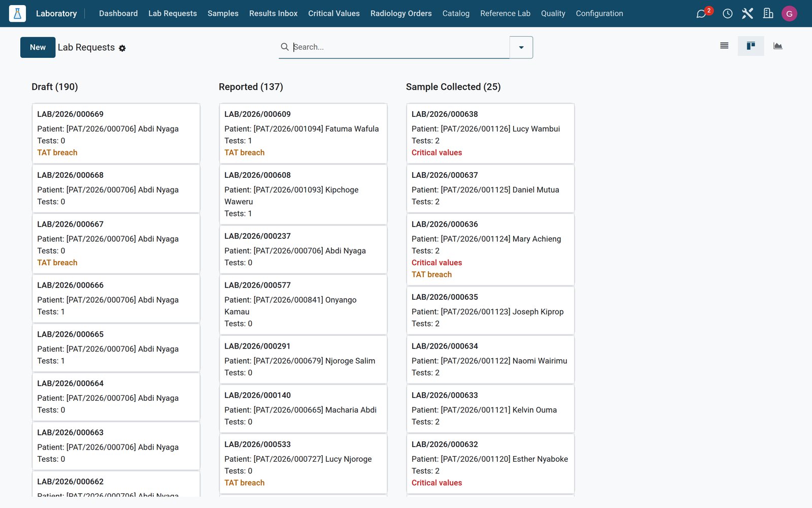This screenshot has height=508, width=812.
Task: Click the Lab Requests settings gear icon
Action: tap(122, 48)
